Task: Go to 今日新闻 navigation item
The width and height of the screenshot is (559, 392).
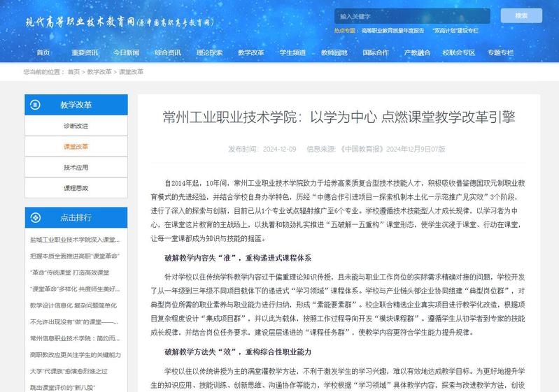Action: tap(126, 52)
